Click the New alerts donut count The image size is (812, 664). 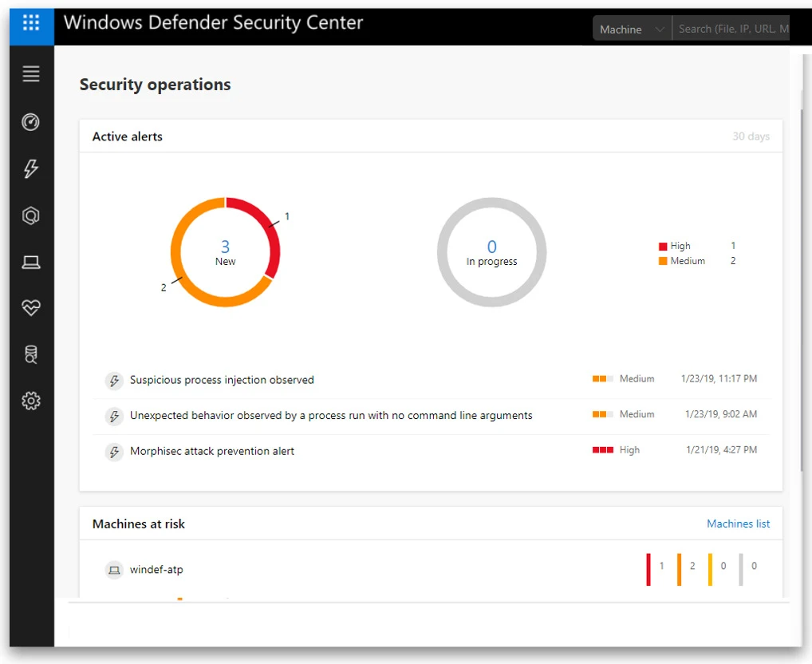226,247
